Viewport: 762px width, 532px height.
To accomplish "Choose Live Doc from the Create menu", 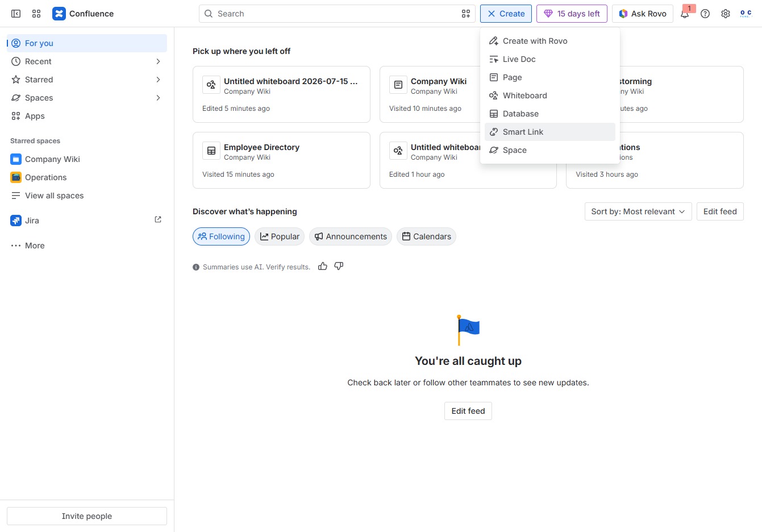I will (550, 59).
